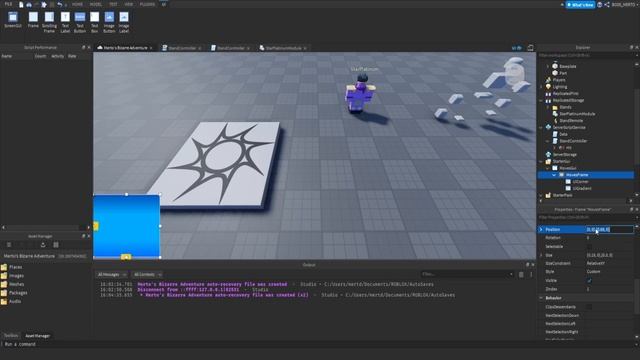Screen dimensions: 640x360
Task: Open the MODEL ribbon tab
Action: point(96,4)
